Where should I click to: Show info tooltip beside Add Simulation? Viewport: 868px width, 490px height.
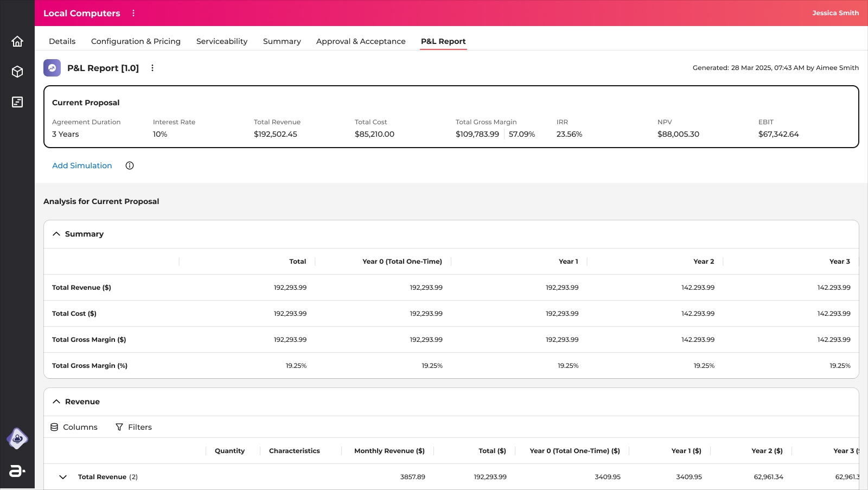click(x=130, y=166)
